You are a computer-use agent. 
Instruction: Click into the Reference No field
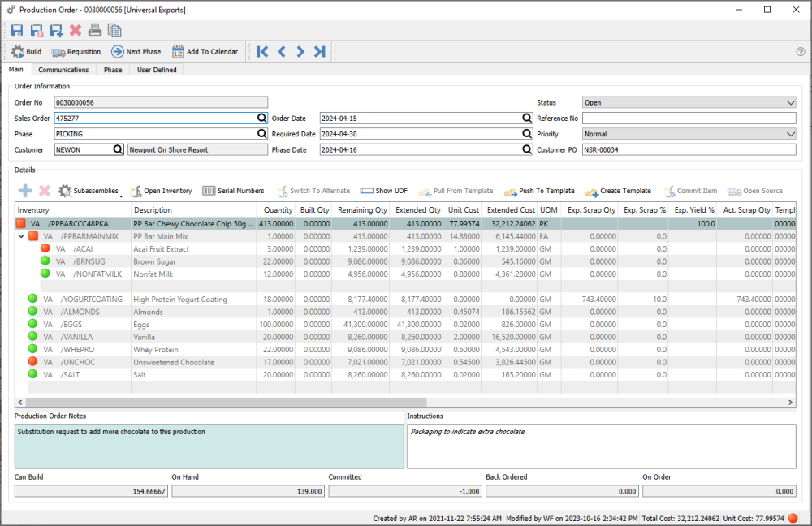(689, 119)
